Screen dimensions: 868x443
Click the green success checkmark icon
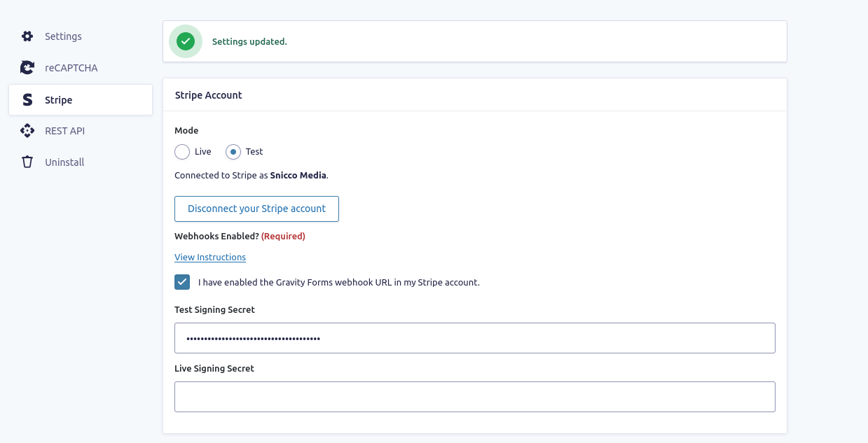click(186, 41)
